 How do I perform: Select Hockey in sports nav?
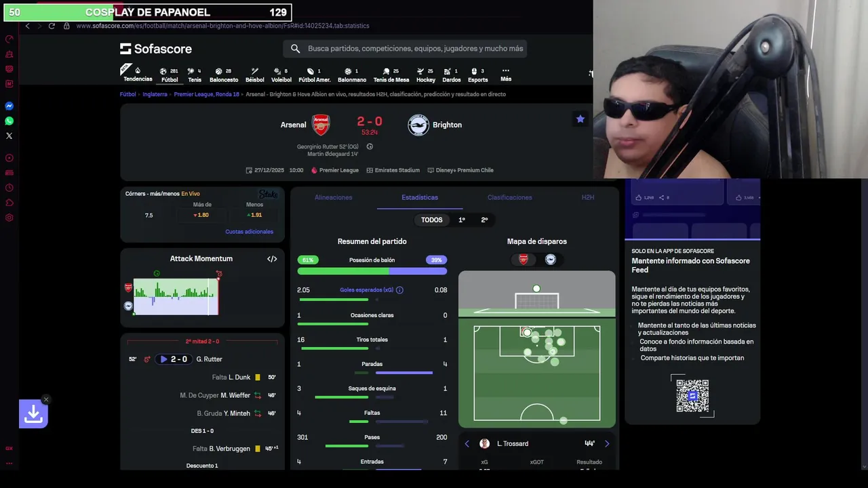click(426, 75)
